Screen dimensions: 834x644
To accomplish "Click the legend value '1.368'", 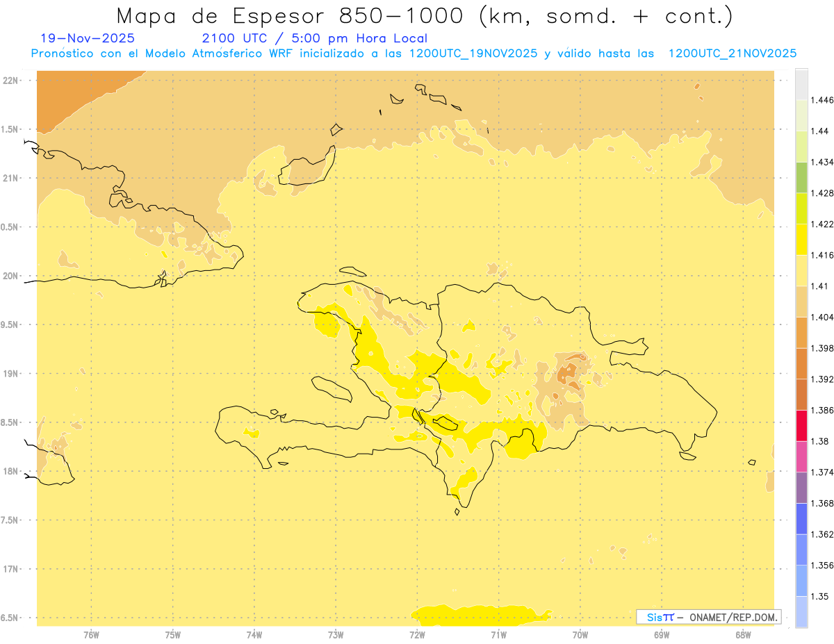I will 824,504.
